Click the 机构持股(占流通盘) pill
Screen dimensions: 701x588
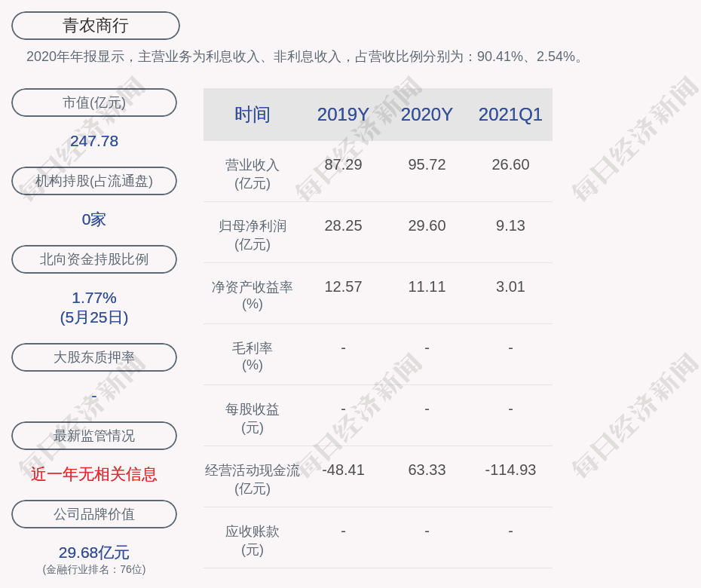point(94,181)
